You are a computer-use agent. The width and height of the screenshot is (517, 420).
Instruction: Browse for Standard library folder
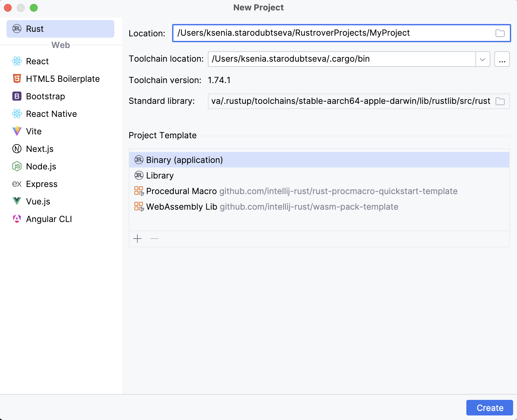500,101
